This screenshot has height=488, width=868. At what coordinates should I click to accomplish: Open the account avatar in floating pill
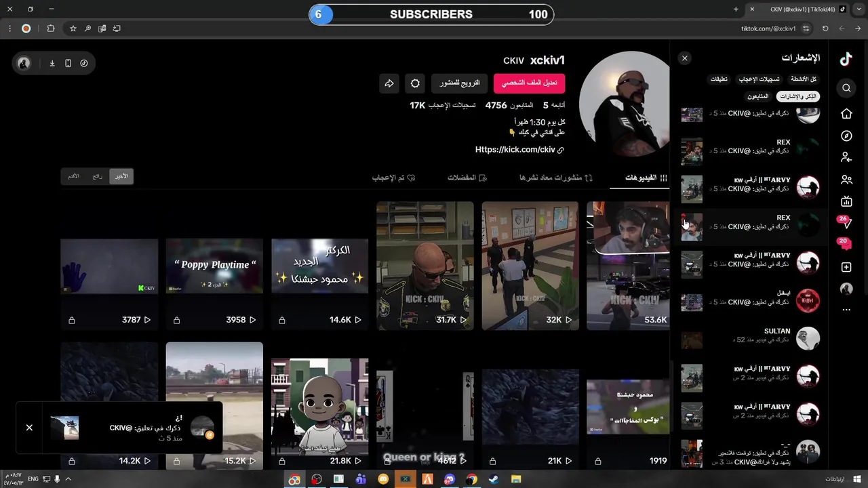pyautogui.click(x=24, y=63)
